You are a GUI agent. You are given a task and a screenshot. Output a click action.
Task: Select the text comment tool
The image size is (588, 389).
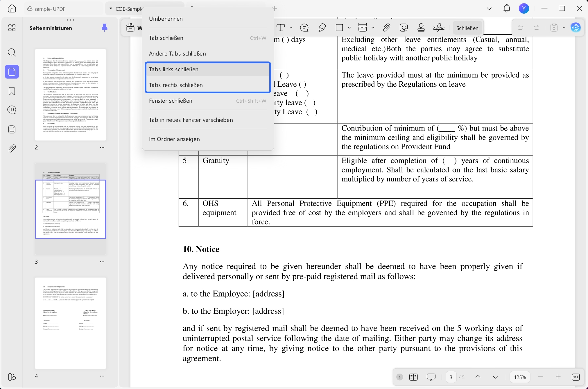(x=281, y=28)
